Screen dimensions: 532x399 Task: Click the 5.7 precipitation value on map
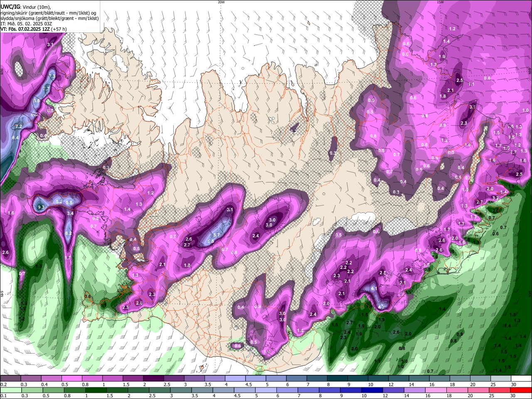click(216, 235)
